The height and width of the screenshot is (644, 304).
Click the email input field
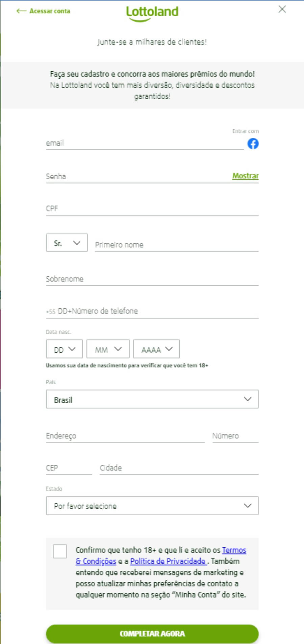pyautogui.click(x=145, y=143)
